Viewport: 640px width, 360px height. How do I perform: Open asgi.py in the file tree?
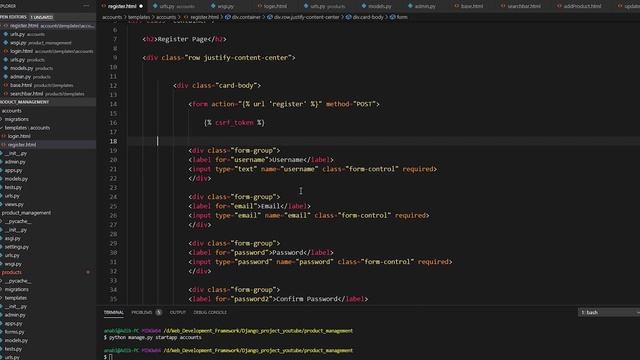point(48,238)
